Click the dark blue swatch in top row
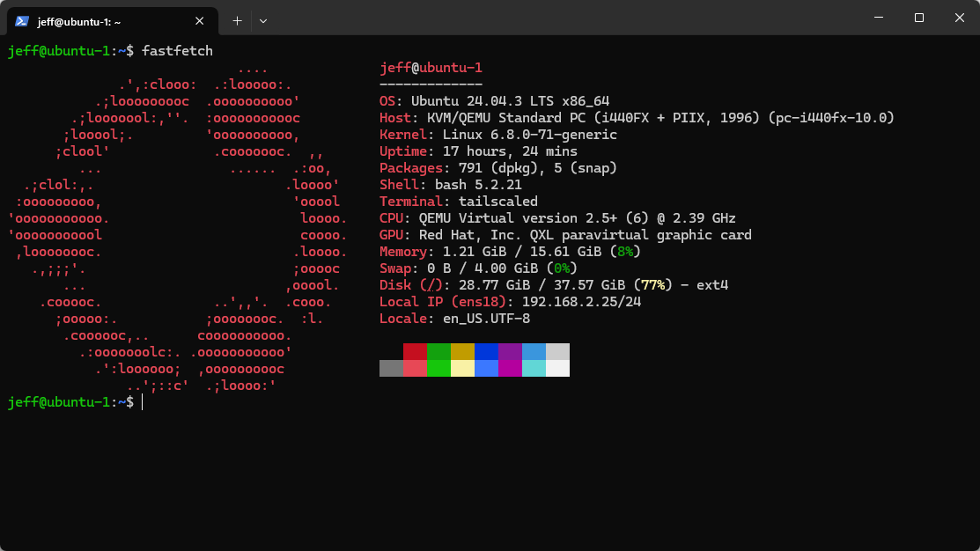Screen dimensions: 980x551 click(x=486, y=352)
